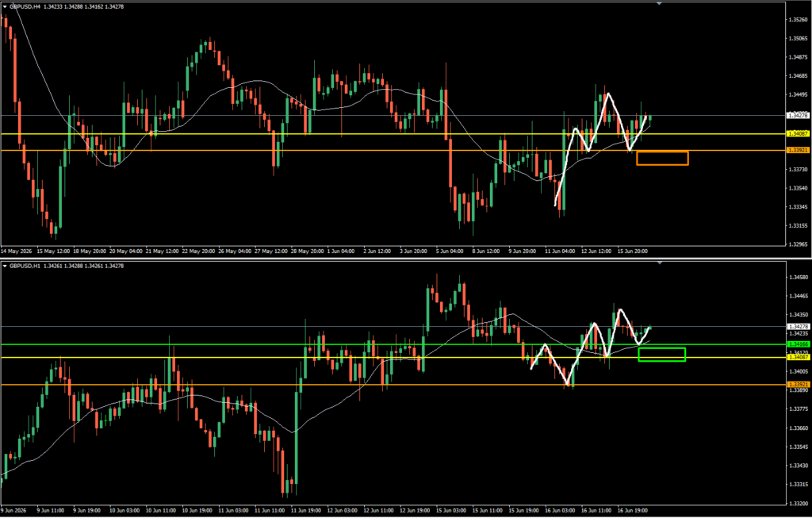The height and width of the screenshot is (518, 812).
Task: Click the orange 1.33921 price label on the H4 chart
Action: (798, 150)
